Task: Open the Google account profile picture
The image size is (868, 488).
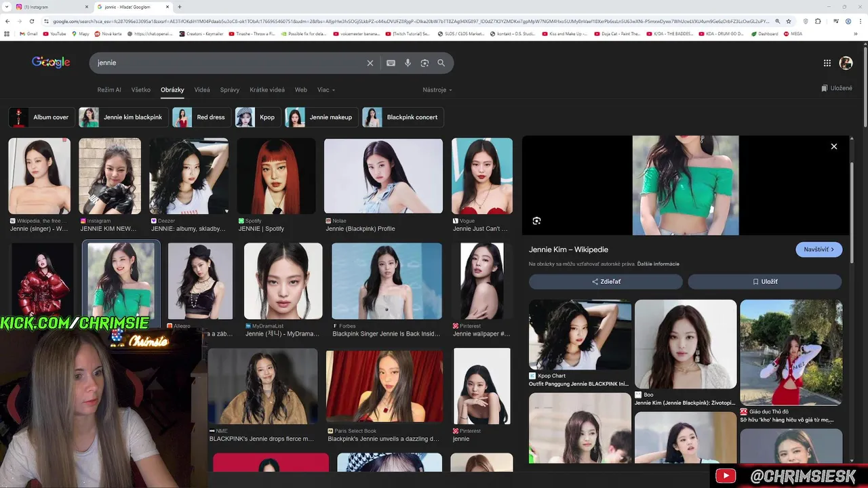Action: [x=846, y=63]
